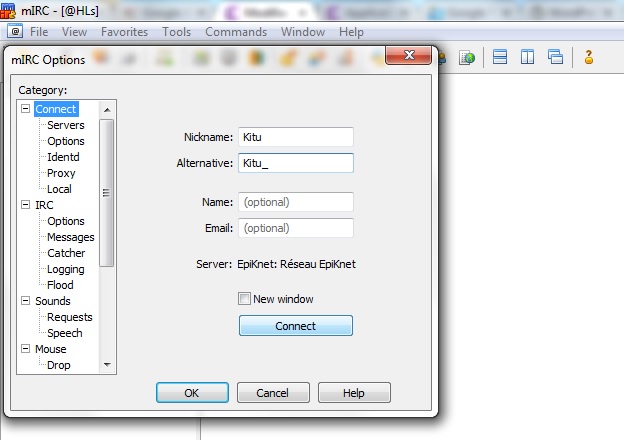Open the Window menu
This screenshot has height=440, width=624.
click(303, 32)
